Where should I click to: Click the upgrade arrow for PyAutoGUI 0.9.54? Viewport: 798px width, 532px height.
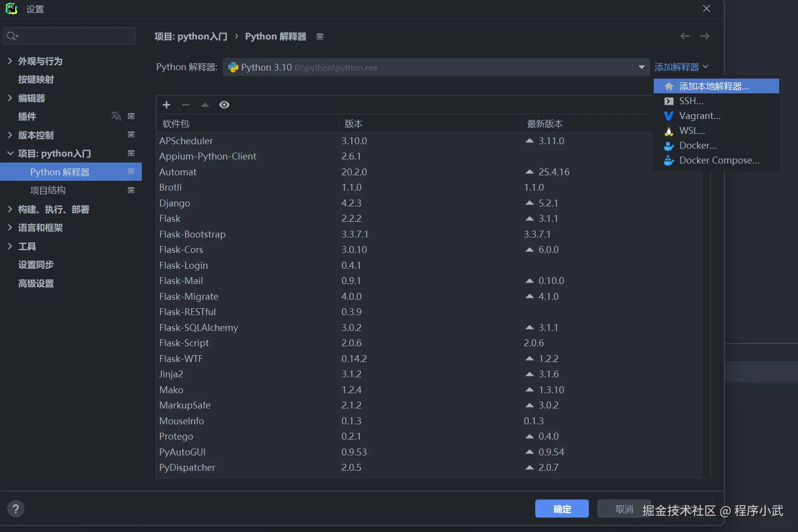coord(530,452)
